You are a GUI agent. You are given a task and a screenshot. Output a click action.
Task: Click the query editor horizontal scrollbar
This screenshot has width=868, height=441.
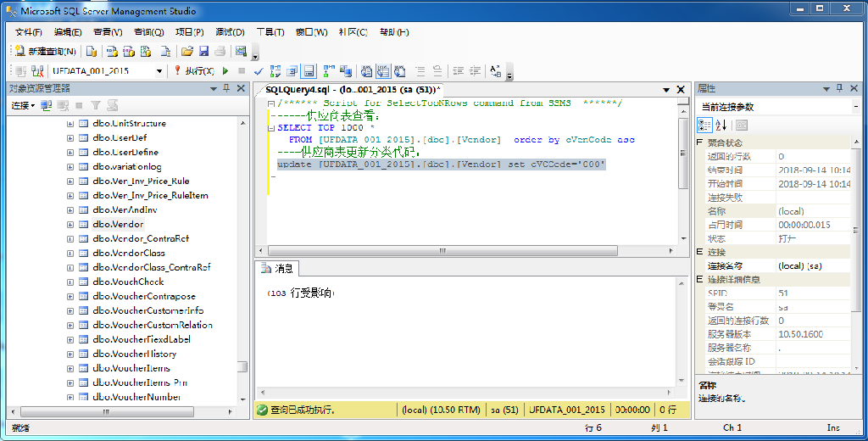(x=442, y=251)
